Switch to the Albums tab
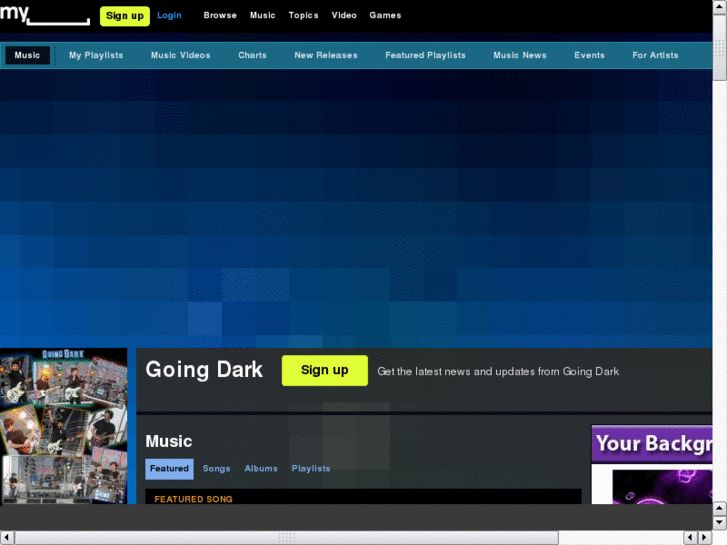The image size is (727, 545). (x=261, y=468)
